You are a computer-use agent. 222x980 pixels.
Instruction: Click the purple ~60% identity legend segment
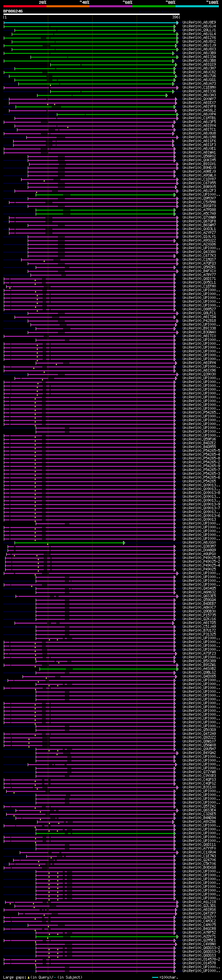pyautogui.click(x=111, y=6)
